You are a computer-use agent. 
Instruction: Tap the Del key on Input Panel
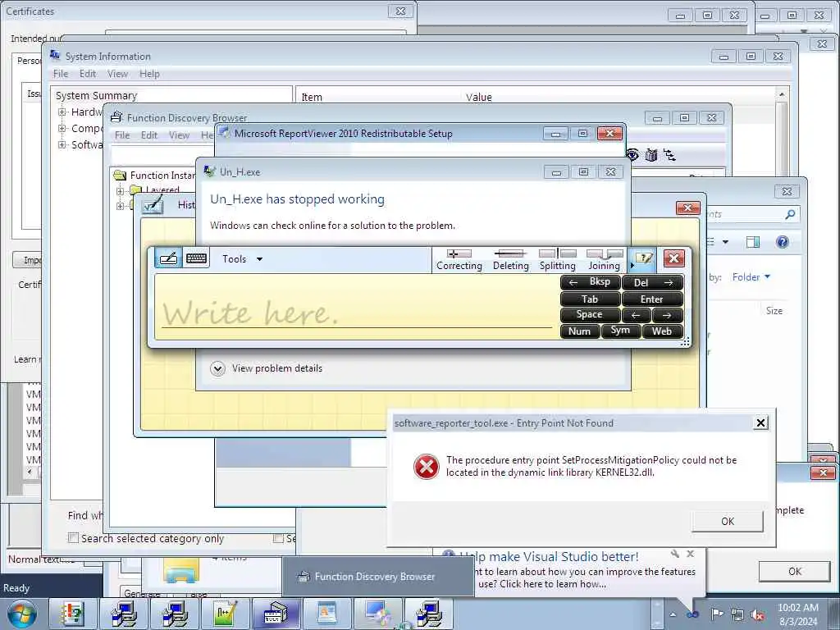coord(652,282)
